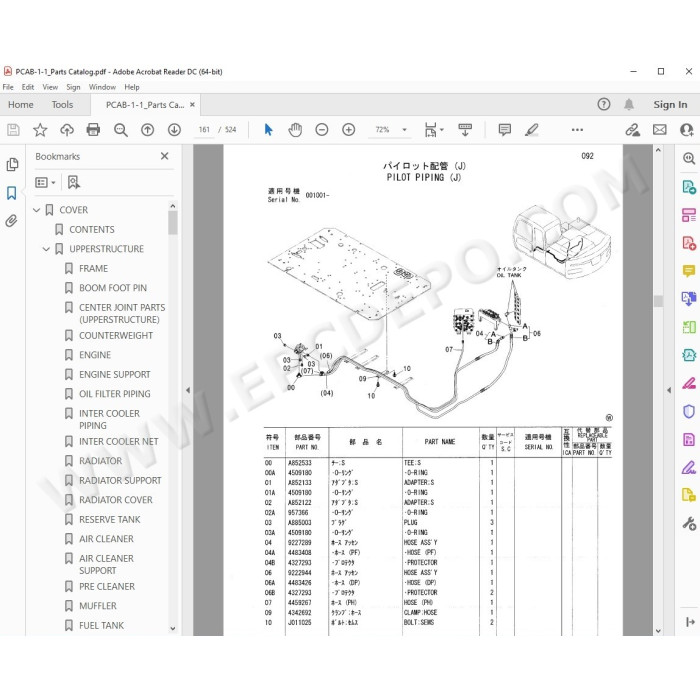Open the Help question mark icon
The width and height of the screenshot is (700, 700).
click(604, 104)
